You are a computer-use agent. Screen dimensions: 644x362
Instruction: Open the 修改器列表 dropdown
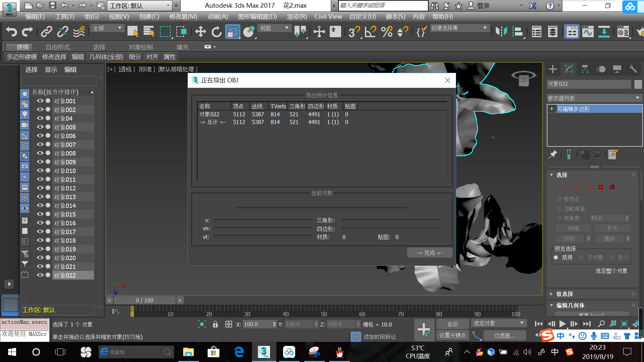coord(638,98)
